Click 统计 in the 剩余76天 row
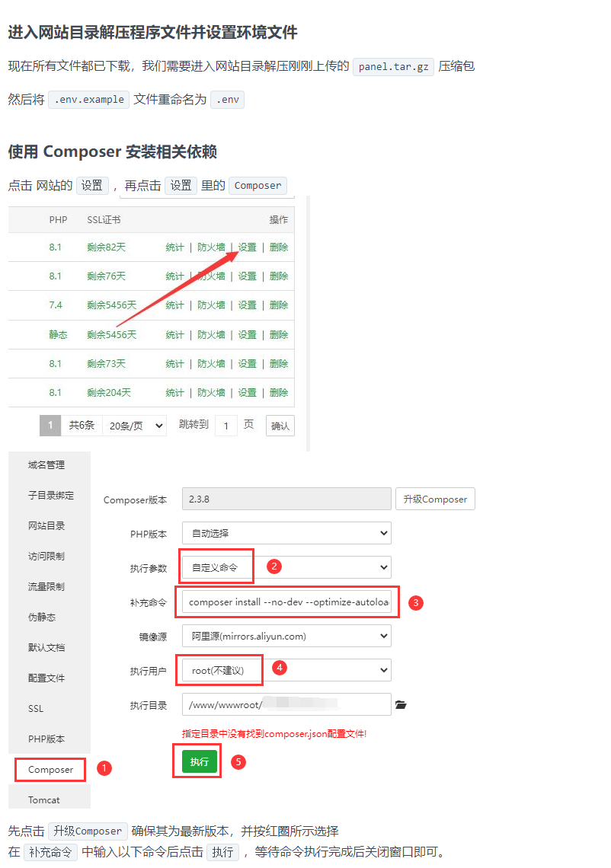Screen dimensions: 611x868 pyautogui.click(x=174, y=276)
